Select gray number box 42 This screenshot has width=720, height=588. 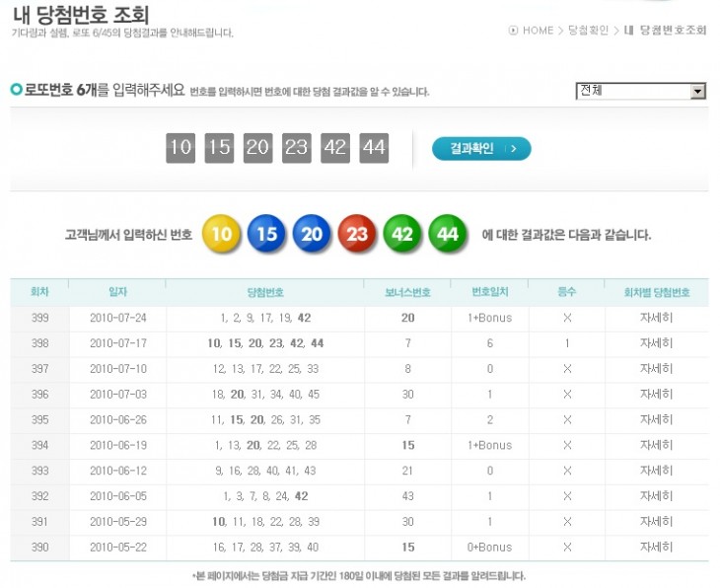point(335,147)
